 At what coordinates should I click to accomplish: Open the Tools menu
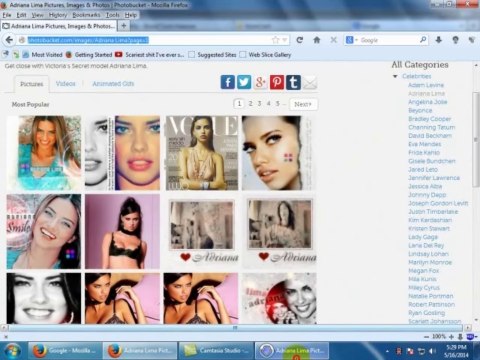(113, 15)
